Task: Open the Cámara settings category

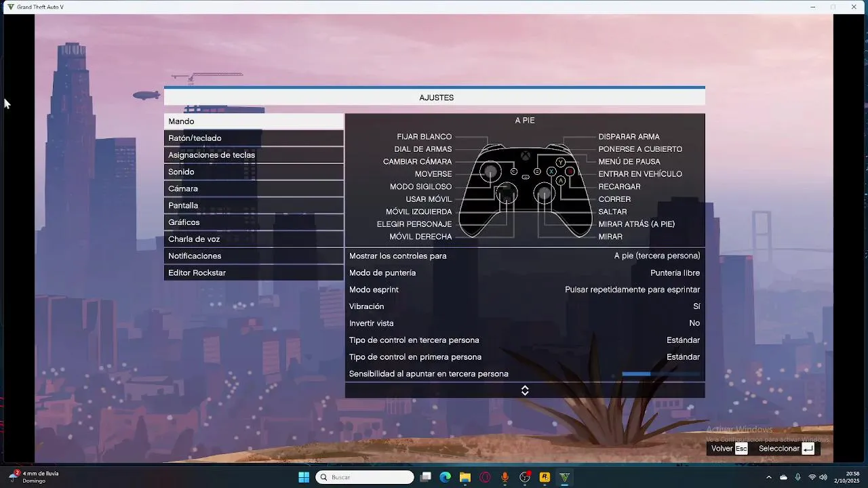Action: click(254, 188)
